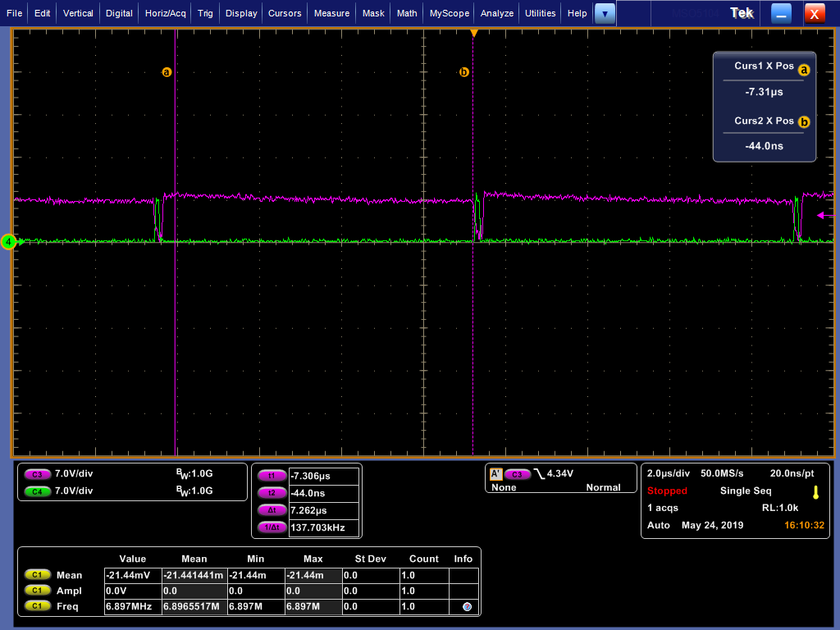This screenshot has width=840, height=630.
Task: Open the Cursors menu
Action: tap(285, 13)
